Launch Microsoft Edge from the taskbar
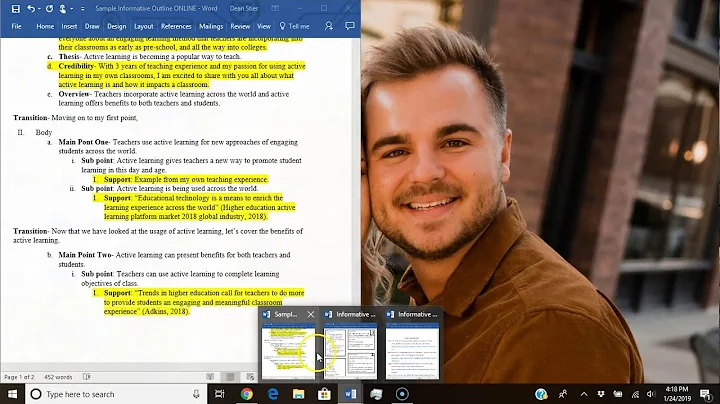This screenshot has height=404, width=720. pos(273,394)
